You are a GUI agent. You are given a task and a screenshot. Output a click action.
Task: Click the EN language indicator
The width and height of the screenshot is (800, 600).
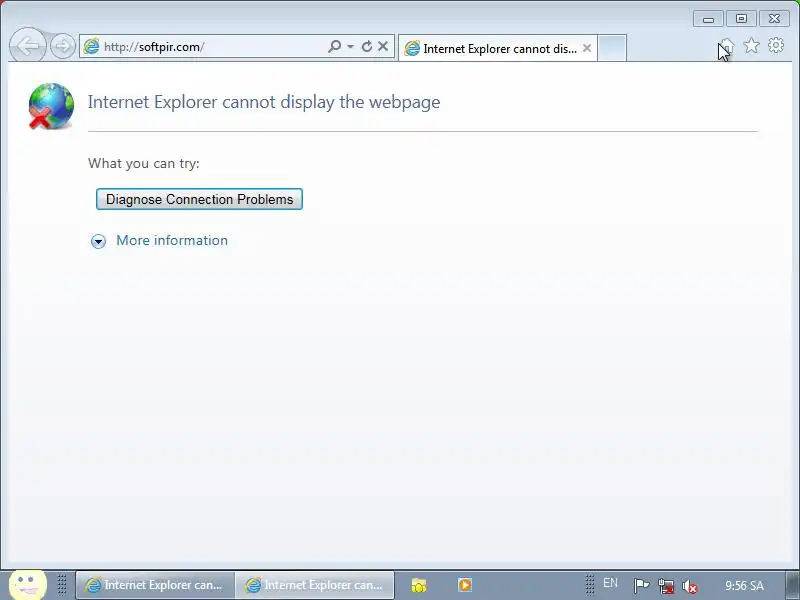[x=610, y=583]
